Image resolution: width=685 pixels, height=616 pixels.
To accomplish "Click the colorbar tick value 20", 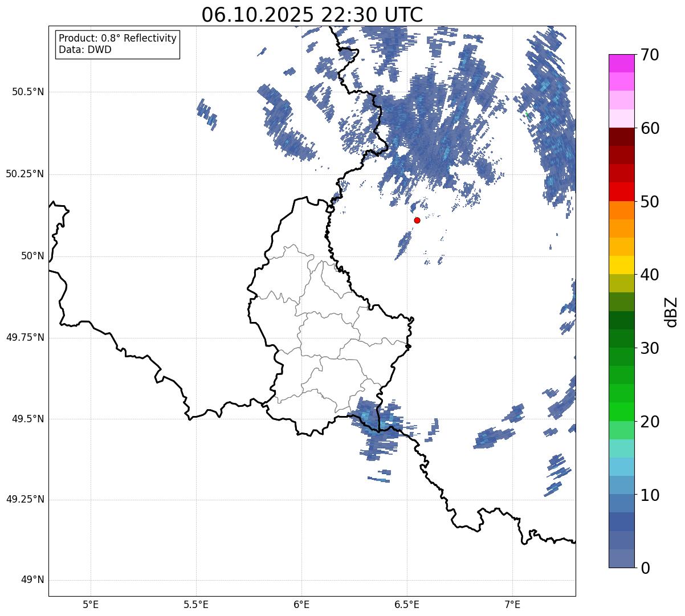I will pyautogui.click(x=650, y=422).
